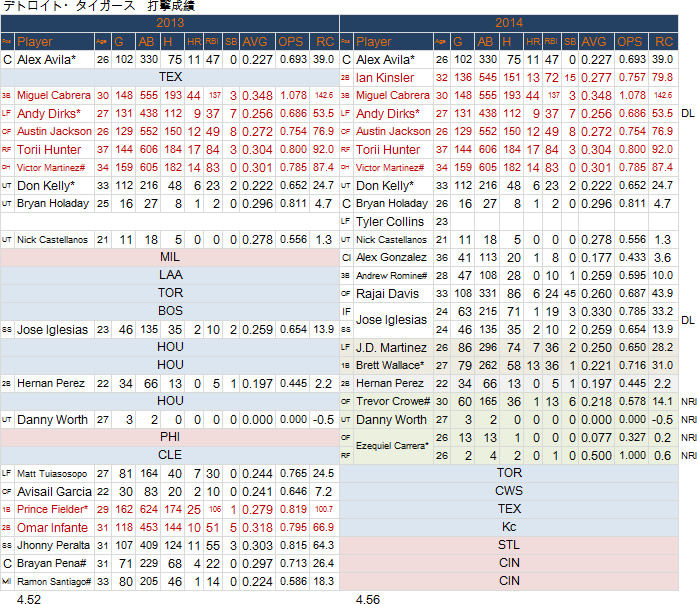Click the LAA row in 2013 table
This screenshot has height=604, width=697.
point(170,275)
